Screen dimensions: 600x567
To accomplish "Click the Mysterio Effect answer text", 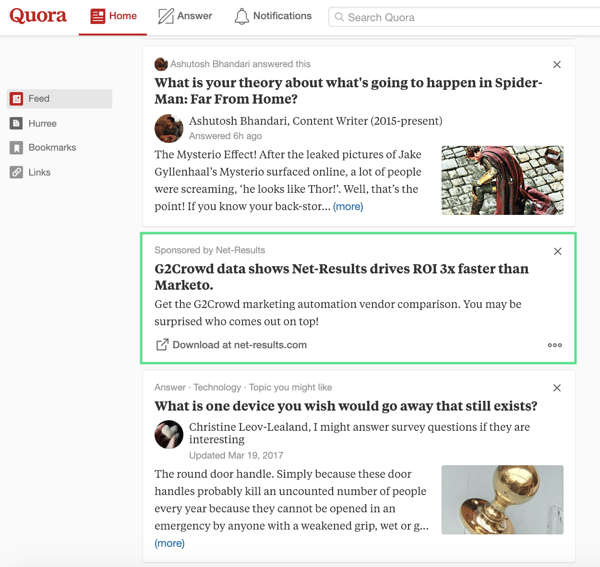I will point(288,181).
